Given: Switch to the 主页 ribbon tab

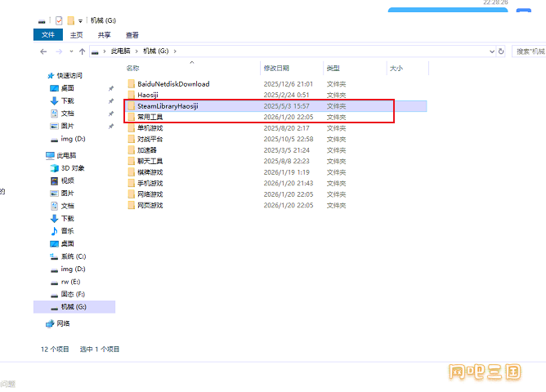Looking at the screenshot, I should pos(76,35).
